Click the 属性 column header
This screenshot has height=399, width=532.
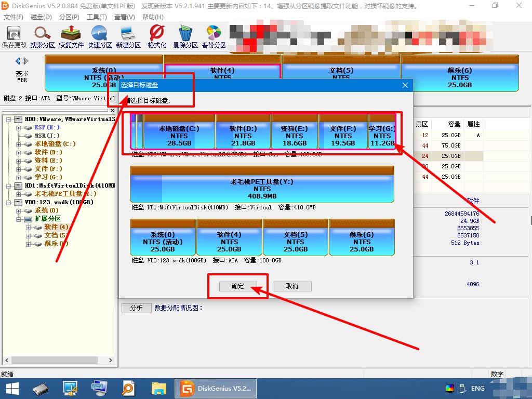click(x=473, y=124)
